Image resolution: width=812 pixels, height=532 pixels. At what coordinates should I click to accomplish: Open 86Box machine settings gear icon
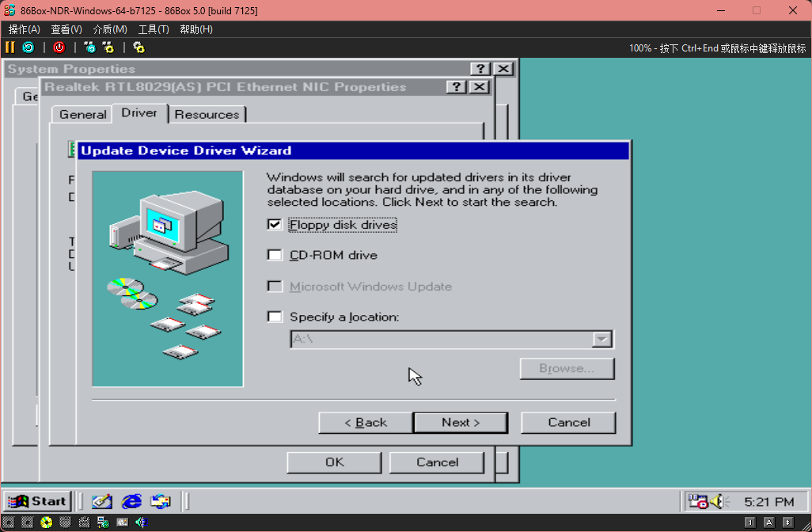tap(138, 47)
